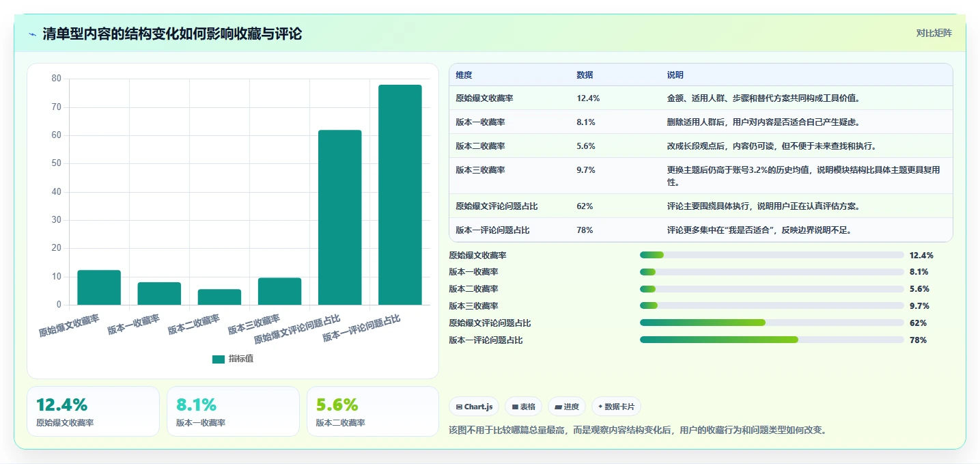The height and width of the screenshot is (464, 980).
Task: Click the 表格 tag pill
Action: pyautogui.click(x=523, y=407)
